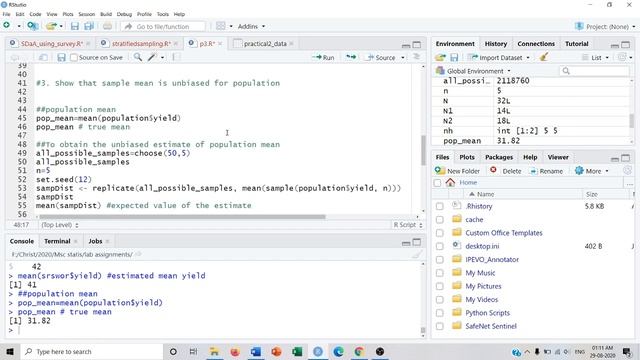Click the Delete button in Files pane
640x360 pixels.
point(506,171)
